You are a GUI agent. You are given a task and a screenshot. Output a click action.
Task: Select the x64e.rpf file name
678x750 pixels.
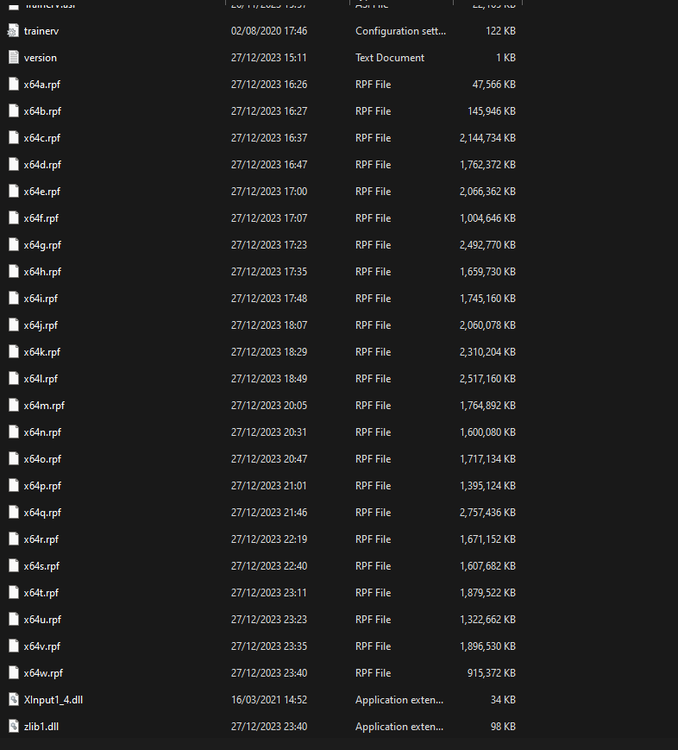[x=42, y=192]
